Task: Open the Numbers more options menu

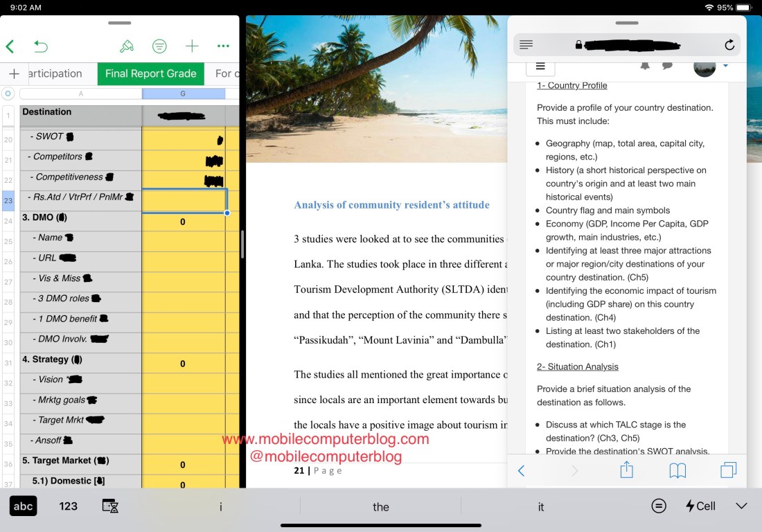Action: click(x=223, y=46)
